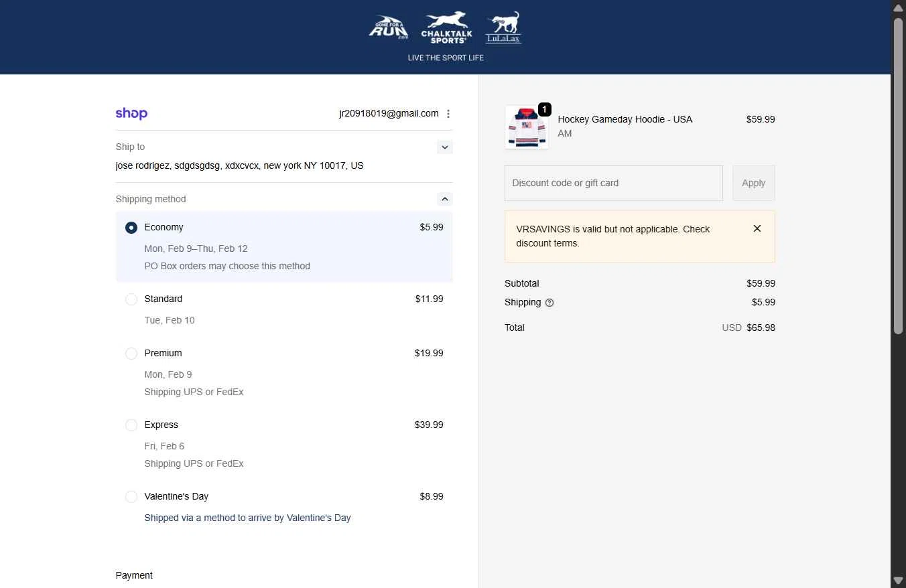Click the shipping info help icon
Image resolution: width=906 pixels, height=588 pixels.
(x=549, y=303)
